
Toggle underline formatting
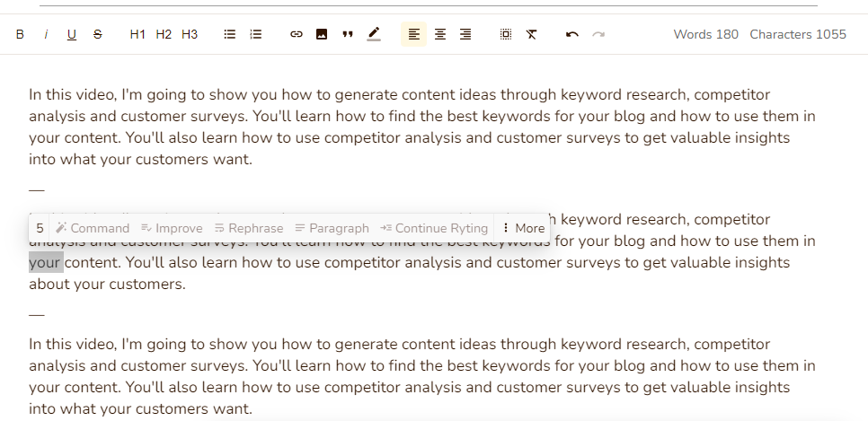(72, 34)
